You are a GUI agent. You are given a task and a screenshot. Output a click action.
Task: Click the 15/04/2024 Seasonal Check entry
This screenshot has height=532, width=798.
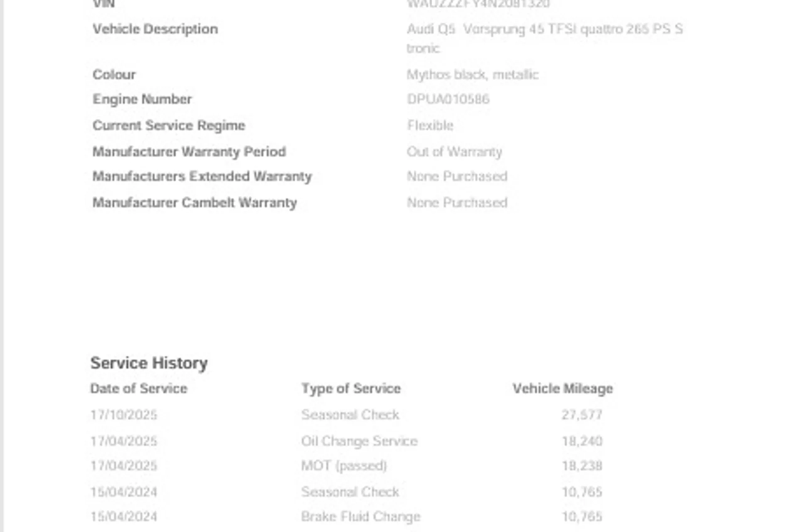coord(350,492)
